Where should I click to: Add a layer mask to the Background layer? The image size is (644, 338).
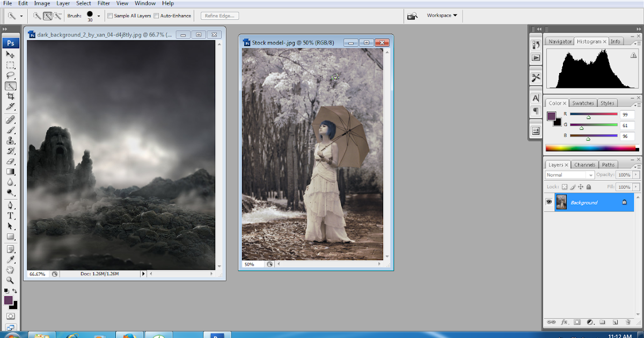click(577, 322)
